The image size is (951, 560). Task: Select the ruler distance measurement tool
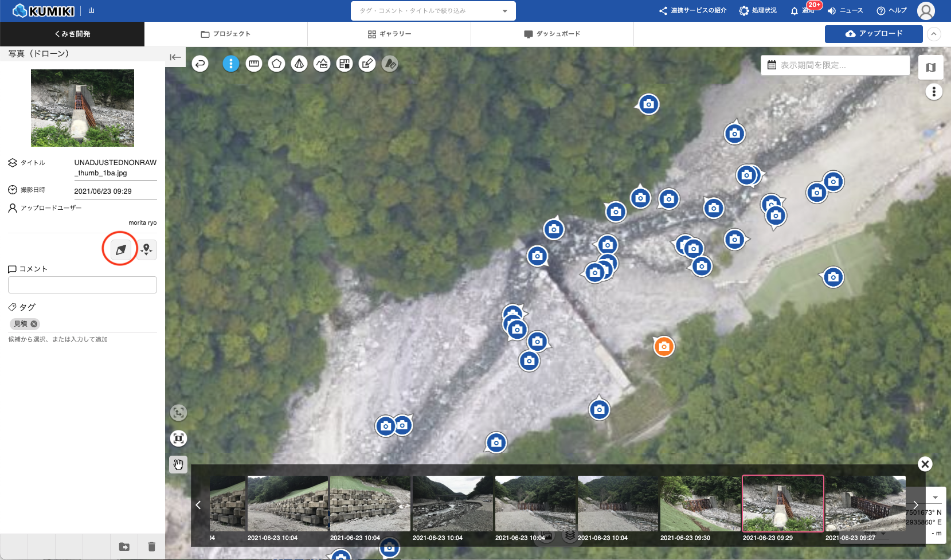tap(254, 64)
